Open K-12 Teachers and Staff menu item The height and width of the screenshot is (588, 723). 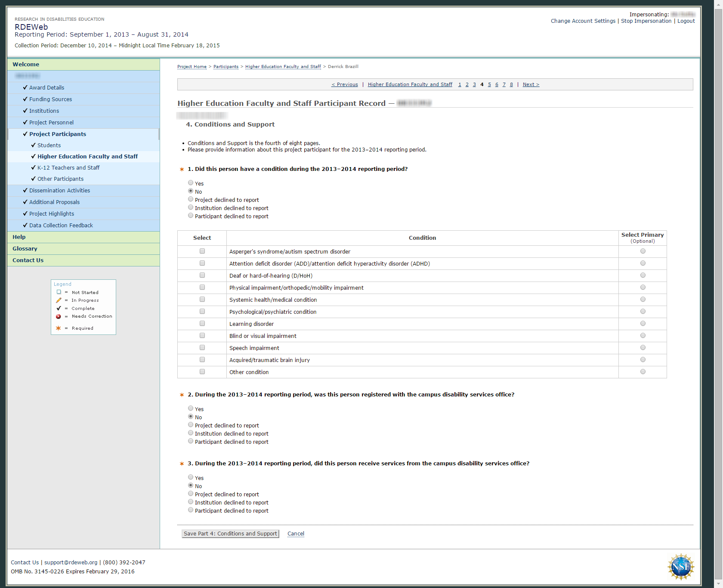[68, 168]
